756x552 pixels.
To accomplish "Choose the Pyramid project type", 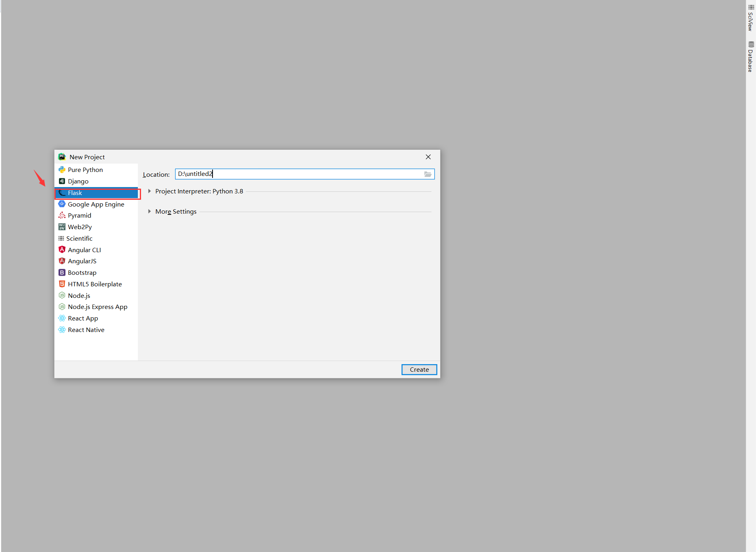I will (96, 215).
